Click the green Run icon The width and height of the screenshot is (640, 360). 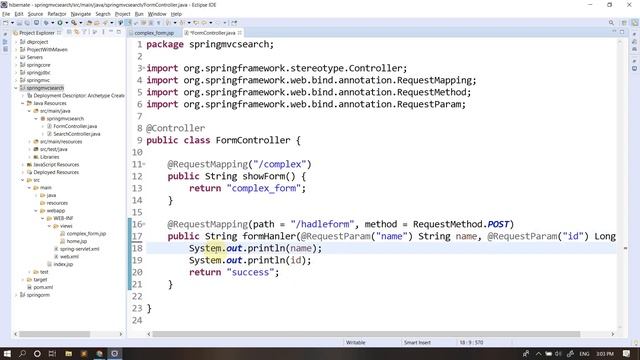[60, 23]
